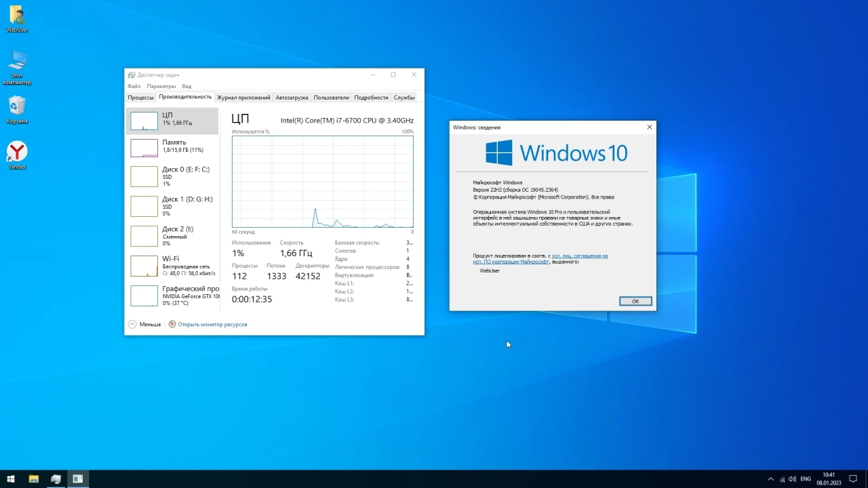Click the uptime value 0:00:12:35
The image size is (868, 488).
pyautogui.click(x=252, y=299)
